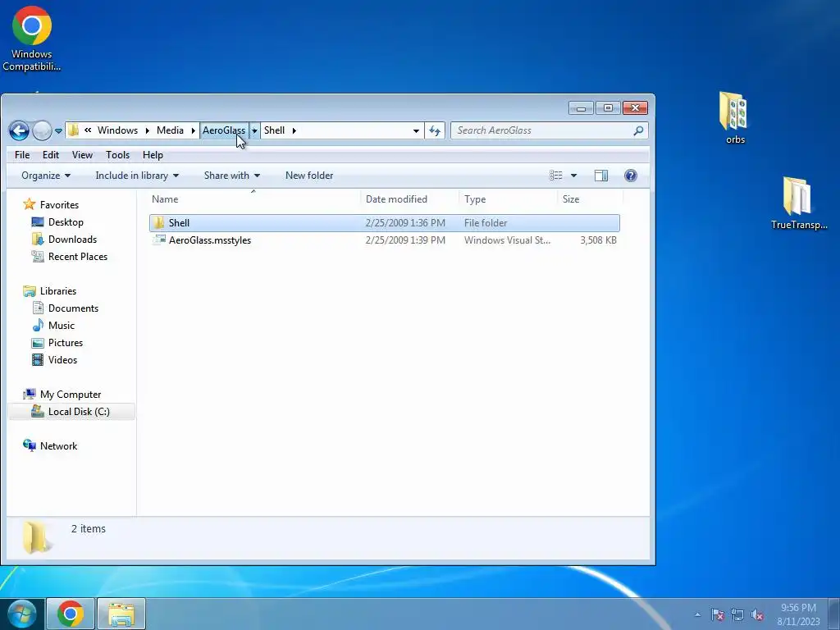Click Favorites in navigation pane
The height and width of the screenshot is (630, 840).
[59, 204]
